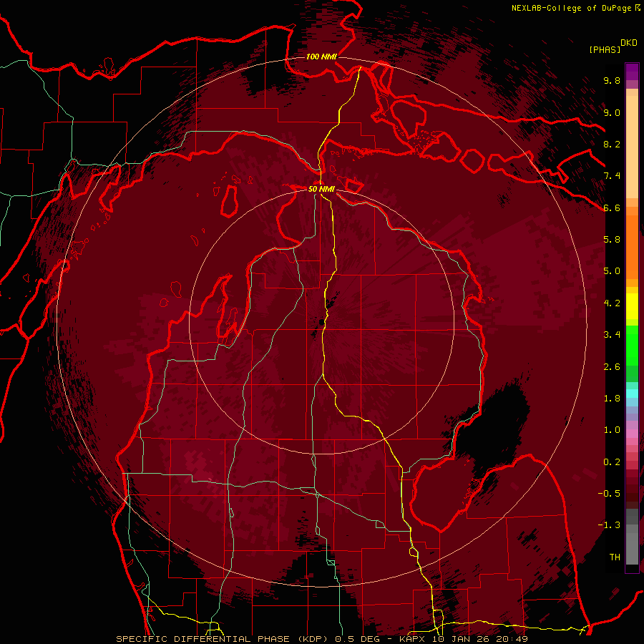Click the 5.8 scale value
The height and width of the screenshot is (644, 644).
[x=612, y=240]
